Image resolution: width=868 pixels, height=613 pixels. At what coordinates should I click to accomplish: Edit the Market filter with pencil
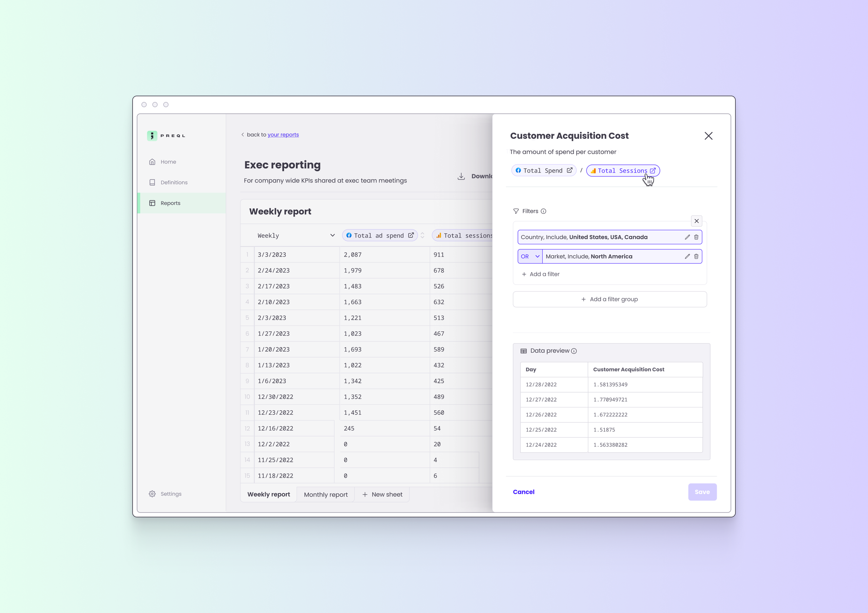[687, 256]
